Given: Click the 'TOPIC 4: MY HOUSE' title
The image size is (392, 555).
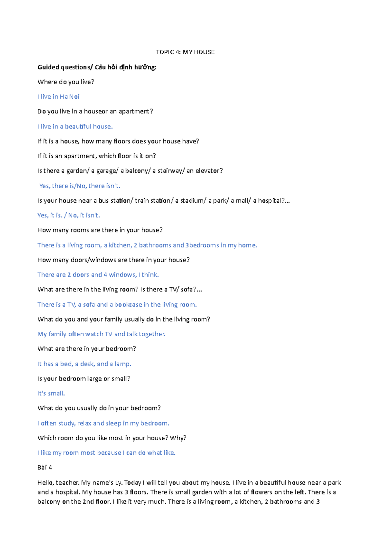Looking at the screenshot, I should [185, 52].
